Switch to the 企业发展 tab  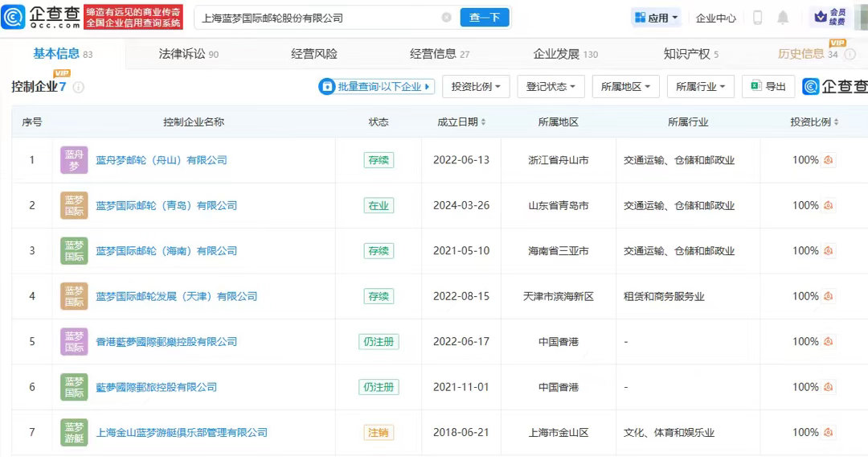[x=565, y=54]
